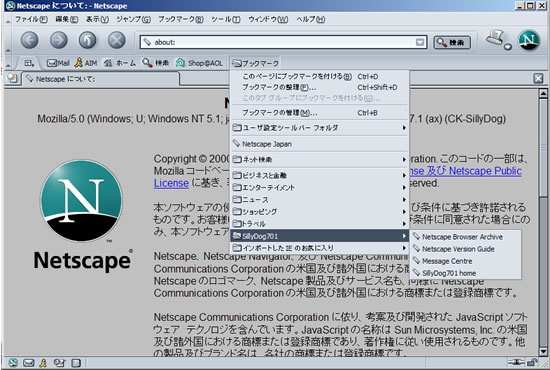
Task: Open Netscape Browser Archive bookmark
Action: click(465, 237)
